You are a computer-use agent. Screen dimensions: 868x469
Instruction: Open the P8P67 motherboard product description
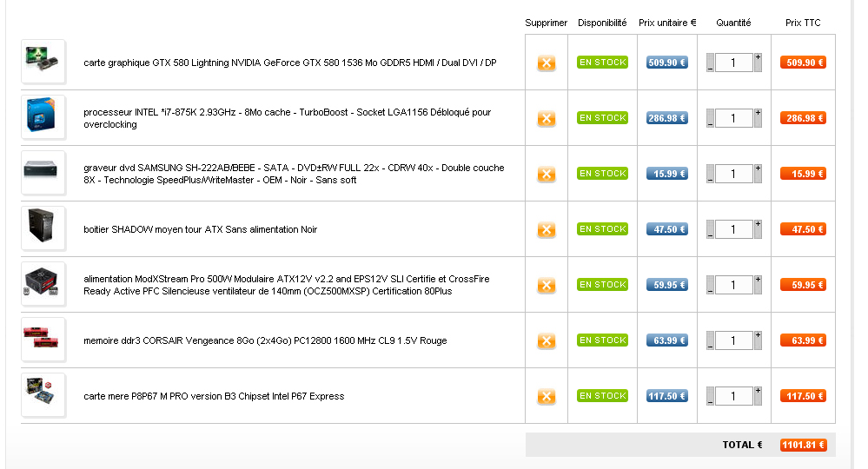click(214, 396)
